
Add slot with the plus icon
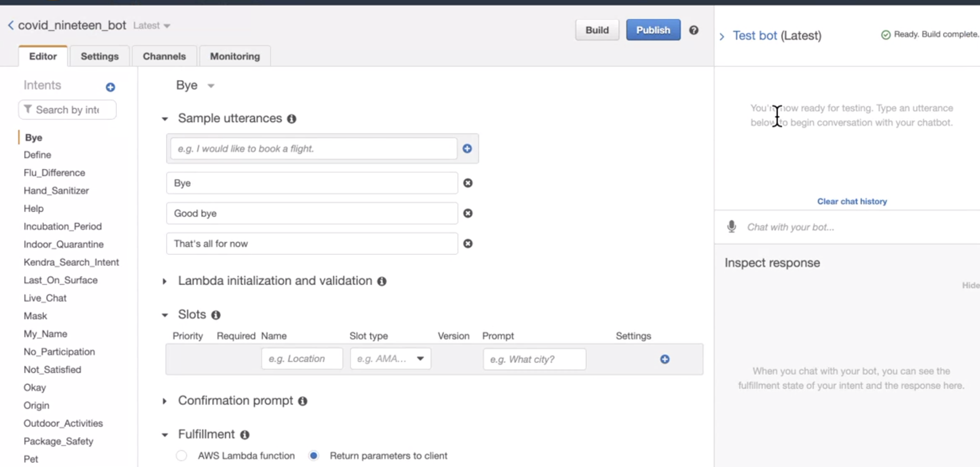tap(664, 359)
